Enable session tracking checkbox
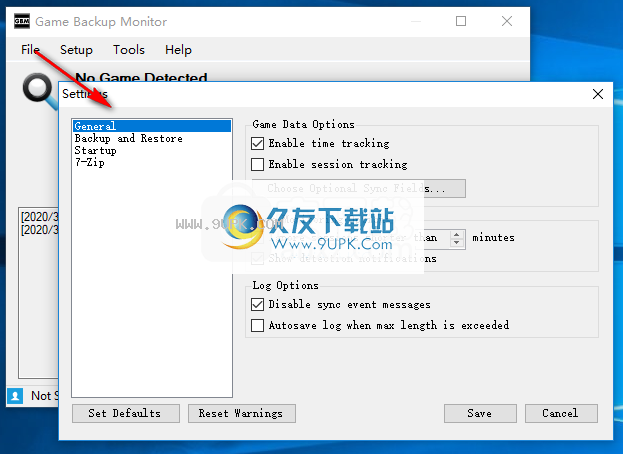 pos(257,164)
